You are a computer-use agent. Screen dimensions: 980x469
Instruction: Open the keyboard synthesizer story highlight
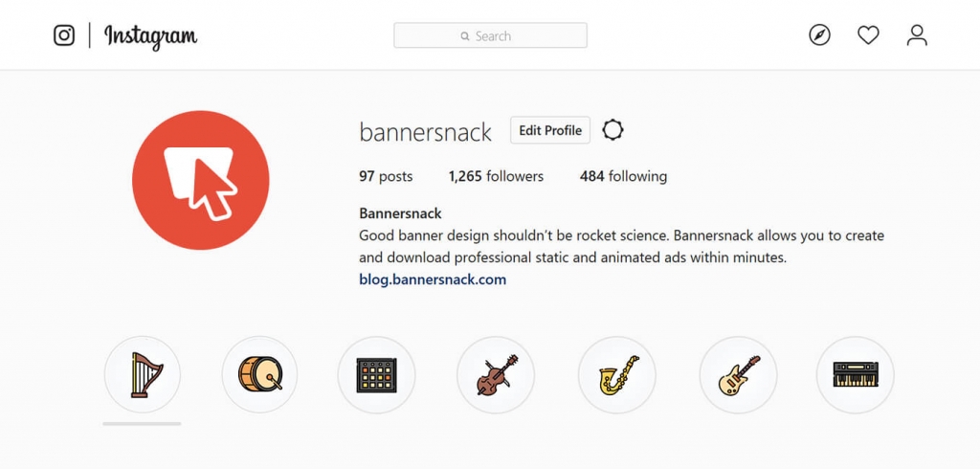pyautogui.click(x=856, y=374)
